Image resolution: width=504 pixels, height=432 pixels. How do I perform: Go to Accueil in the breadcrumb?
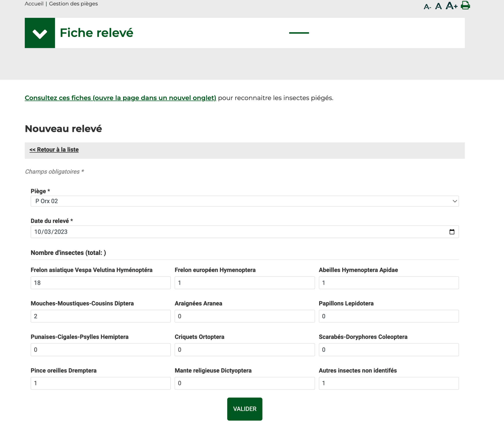34,4
